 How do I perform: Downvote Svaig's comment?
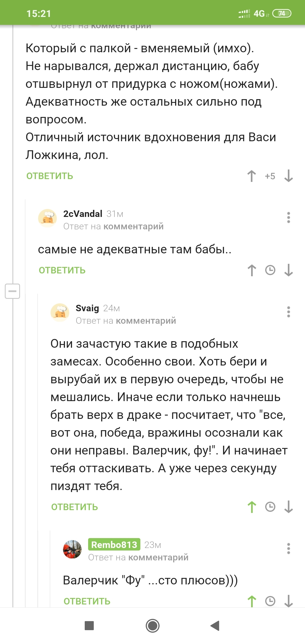pyautogui.click(x=288, y=507)
